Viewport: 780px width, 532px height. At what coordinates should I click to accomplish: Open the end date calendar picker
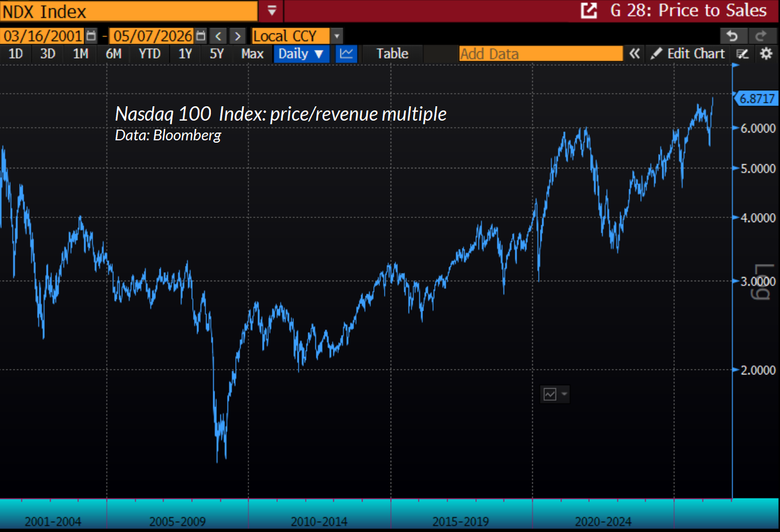201,36
